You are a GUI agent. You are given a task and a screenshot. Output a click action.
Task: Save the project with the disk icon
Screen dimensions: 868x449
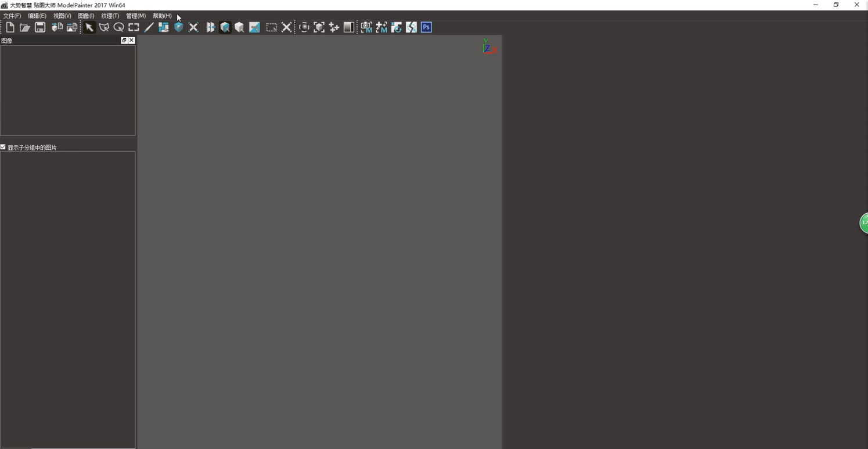pyautogui.click(x=40, y=27)
